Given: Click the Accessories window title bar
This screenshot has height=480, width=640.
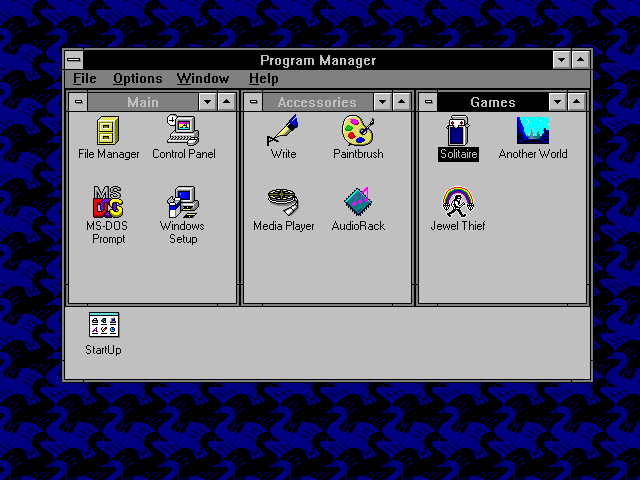Looking at the screenshot, I should pos(318,102).
